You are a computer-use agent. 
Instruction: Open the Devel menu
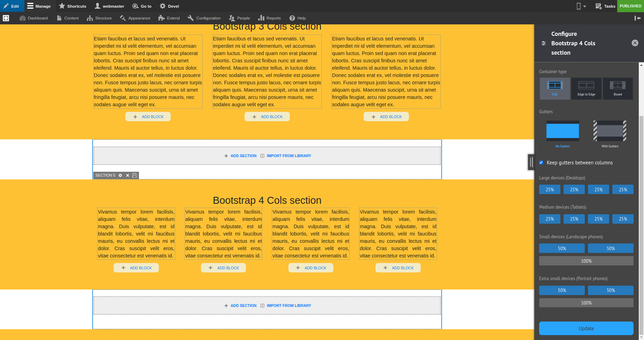point(169,6)
